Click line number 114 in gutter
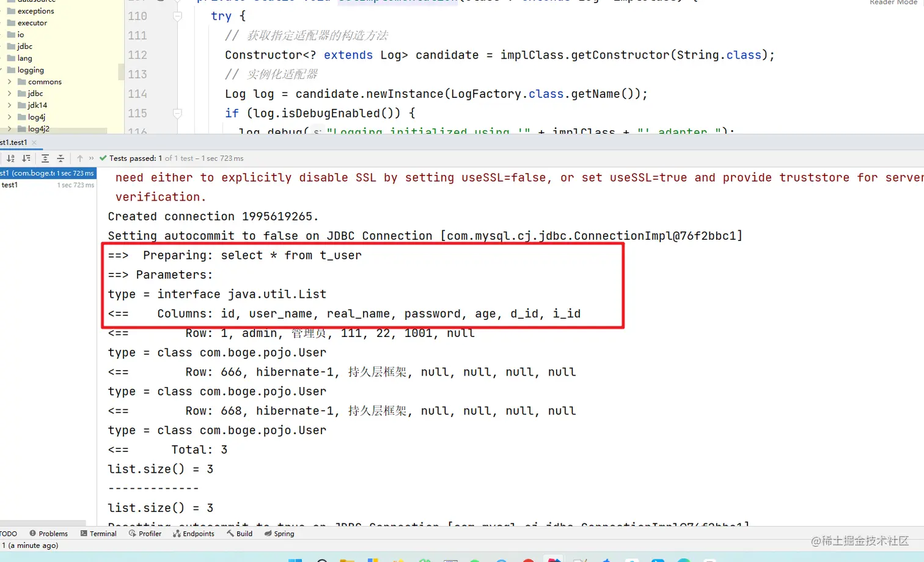Screen dimensions: 924x562 [137, 94]
